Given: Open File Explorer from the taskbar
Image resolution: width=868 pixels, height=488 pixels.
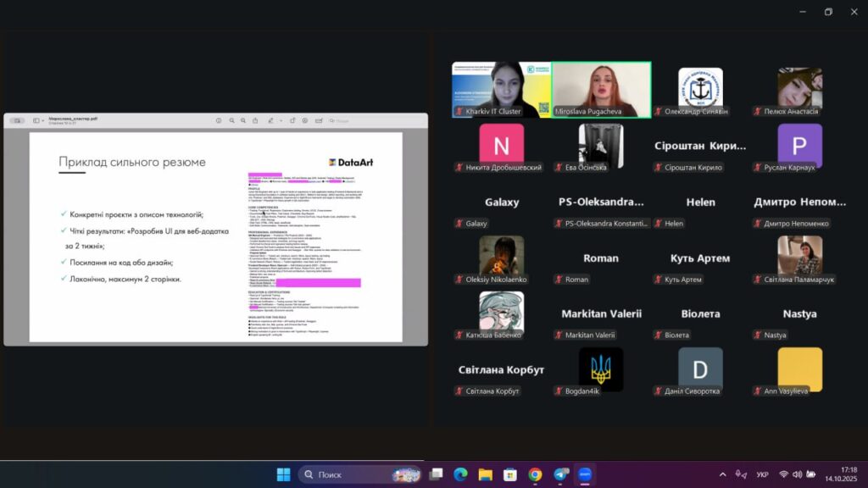Looking at the screenshot, I should 485,474.
